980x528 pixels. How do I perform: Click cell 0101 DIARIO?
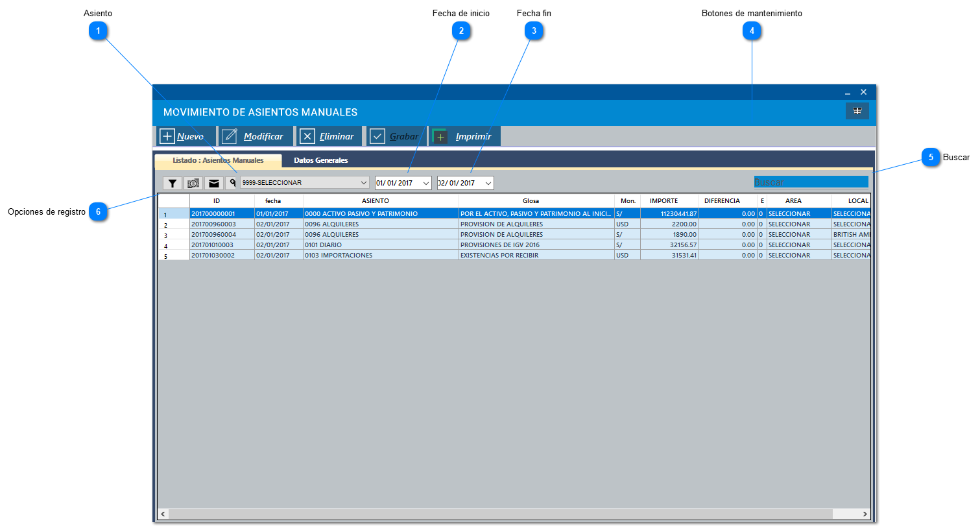pos(381,245)
